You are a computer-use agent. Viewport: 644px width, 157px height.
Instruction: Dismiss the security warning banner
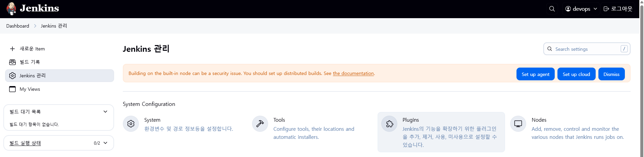pos(611,74)
